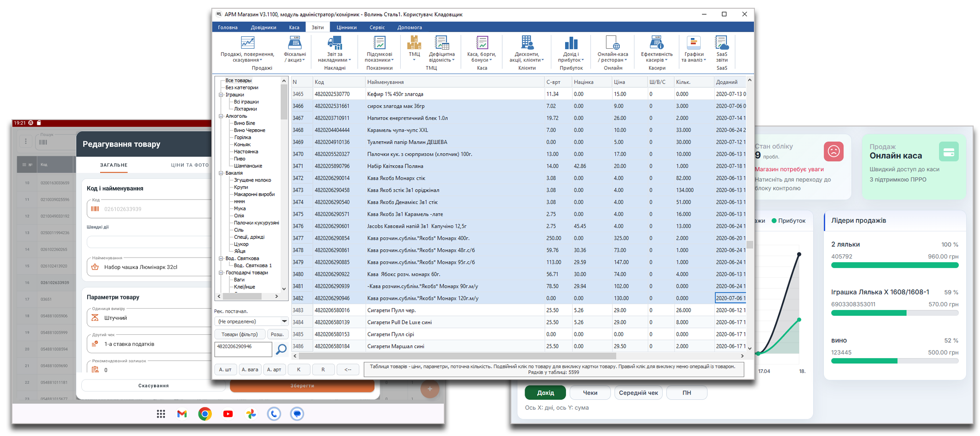Open the SaaS reports cloud icon
The width and height of the screenshot is (980, 436).
(x=721, y=43)
